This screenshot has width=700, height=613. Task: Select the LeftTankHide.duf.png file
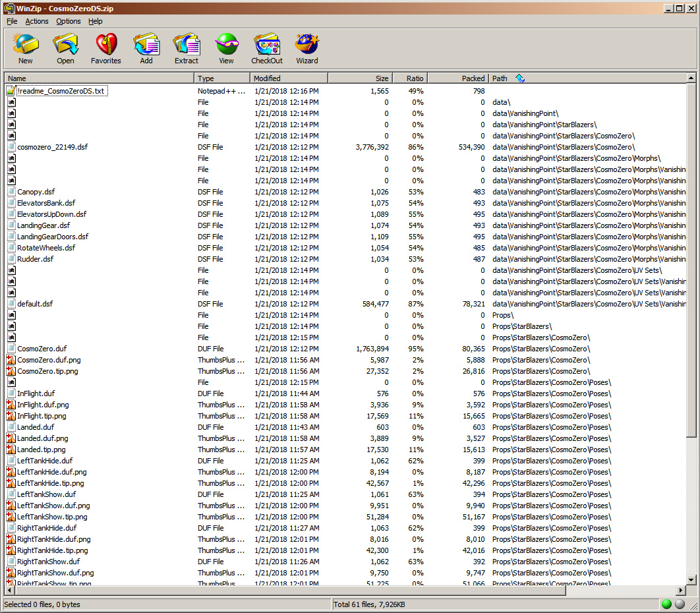[x=52, y=472]
